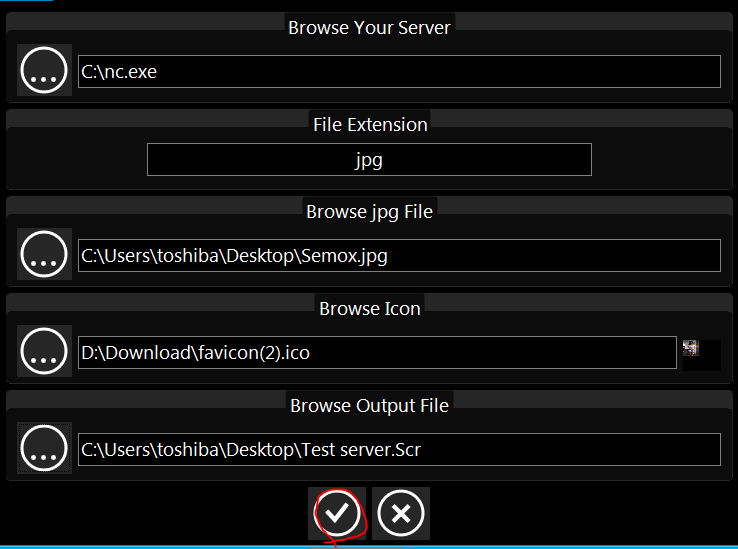
Task: Click the File Extension heading label
Action: coord(370,125)
